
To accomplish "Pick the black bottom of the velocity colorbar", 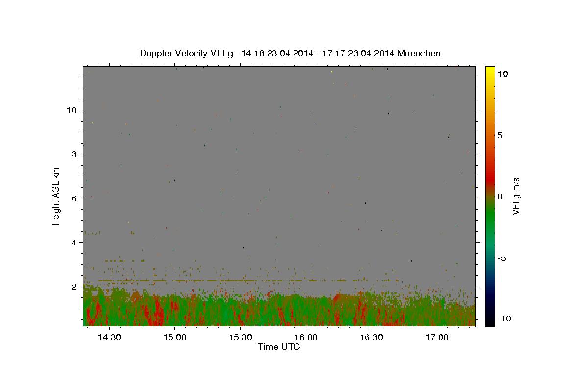I will click(x=490, y=321).
